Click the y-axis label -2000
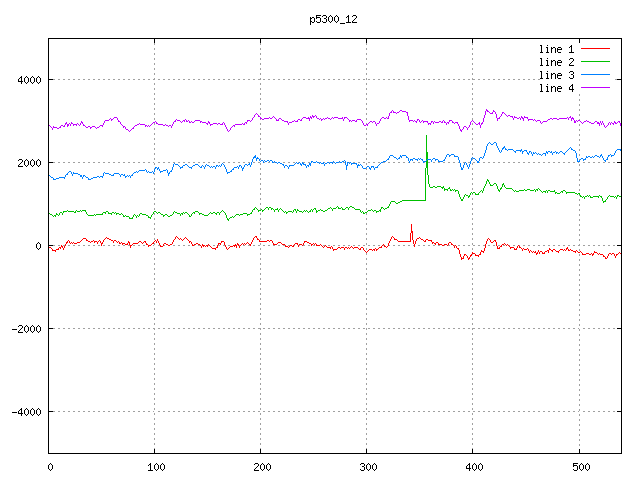The width and height of the screenshot is (640, 480). 27,329
